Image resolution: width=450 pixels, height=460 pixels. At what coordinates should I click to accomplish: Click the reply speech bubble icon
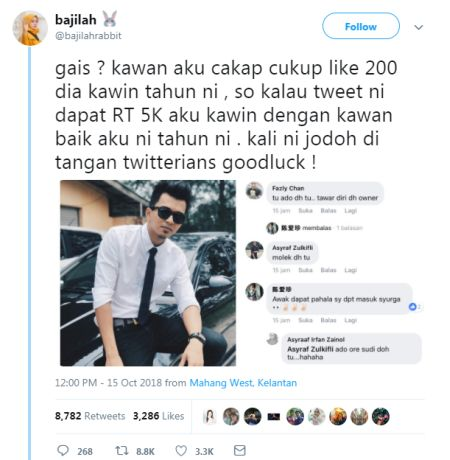63,450
